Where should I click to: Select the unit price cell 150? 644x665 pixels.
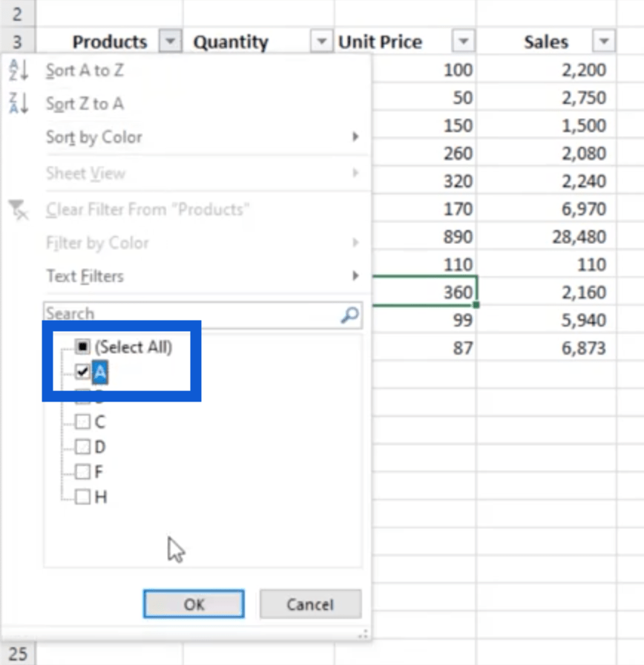(424, 125)
